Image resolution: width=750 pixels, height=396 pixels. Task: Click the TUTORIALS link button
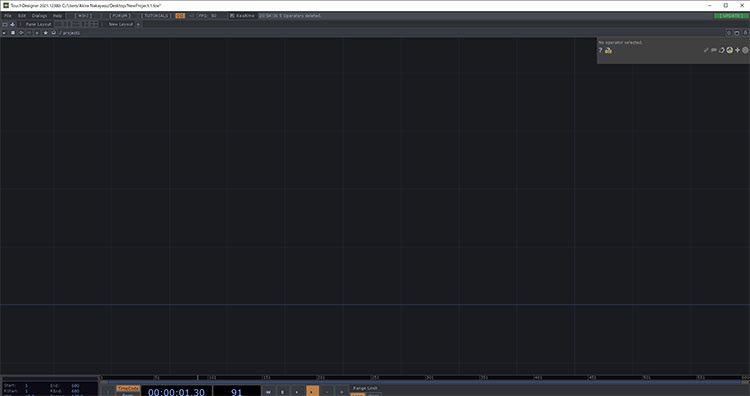pos(156,16)
